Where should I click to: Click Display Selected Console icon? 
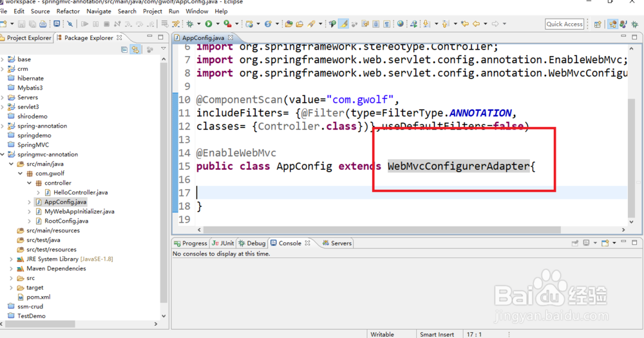586,243
